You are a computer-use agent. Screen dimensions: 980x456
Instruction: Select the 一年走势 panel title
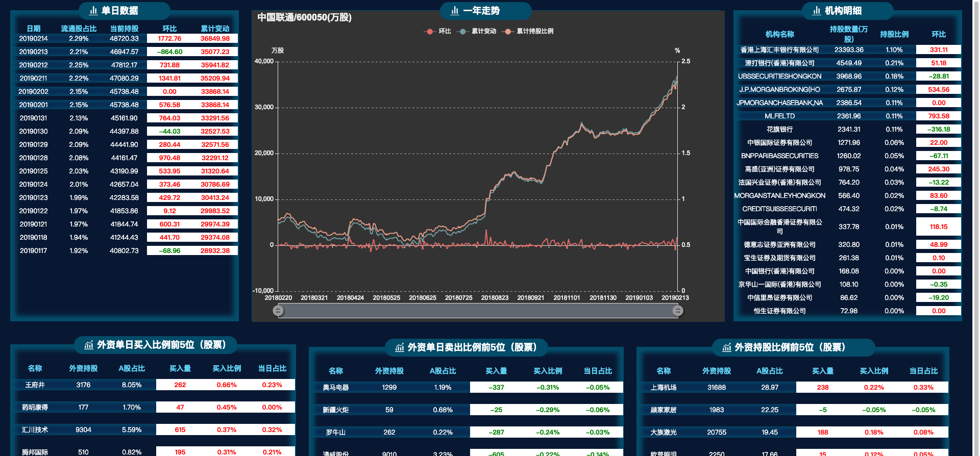(481, 11)
